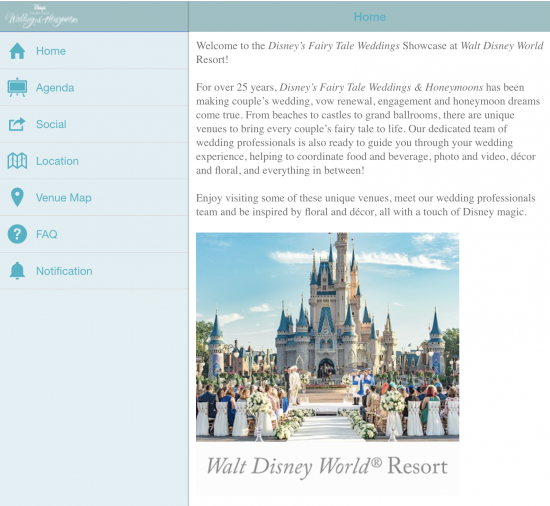
Task: Open the Notification menu label
Action: pyautogui.click(x=64, y=271)
